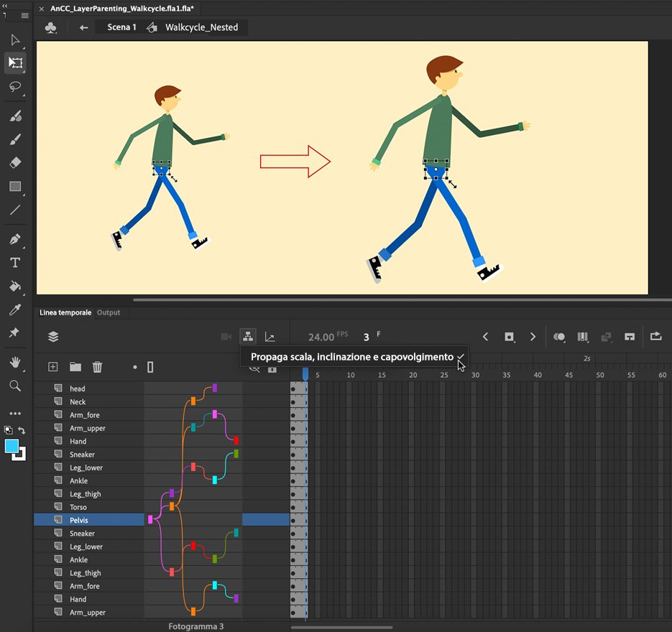Expand the more tools ellipsis
Image resolution: width=672 pixels, height=632 pixels.
(x=15, y=414)
